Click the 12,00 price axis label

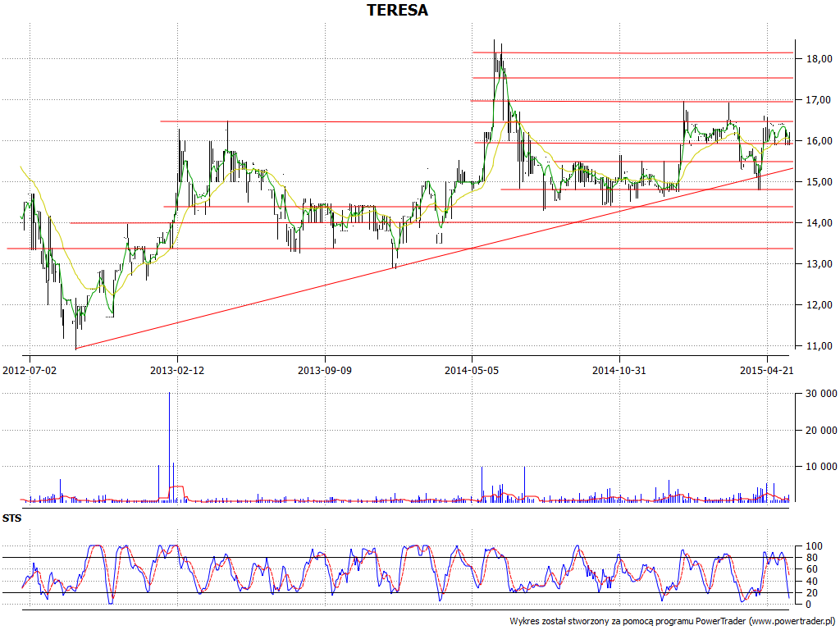819,305
